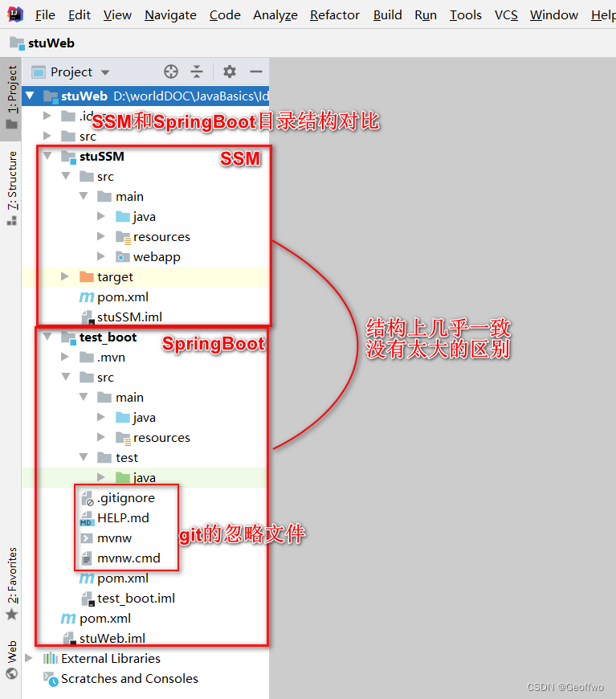Click the mvnw shell script icon

[87, 538]
